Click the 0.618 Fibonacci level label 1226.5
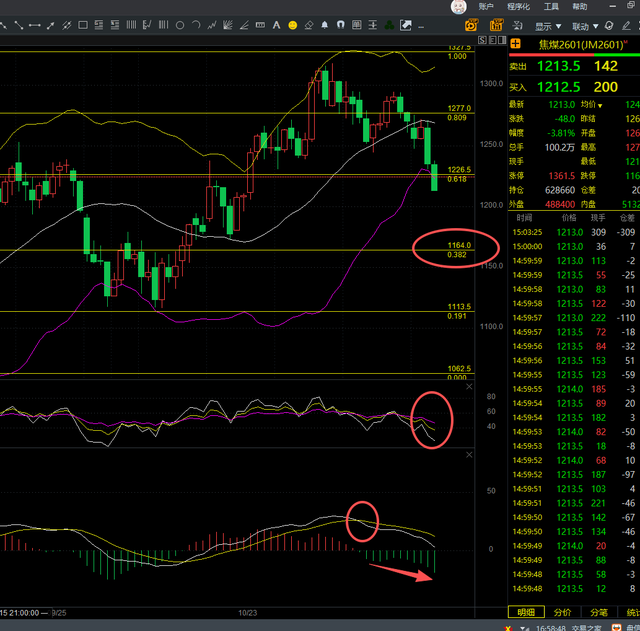This screenshot has width=640, height=631. 459,169
